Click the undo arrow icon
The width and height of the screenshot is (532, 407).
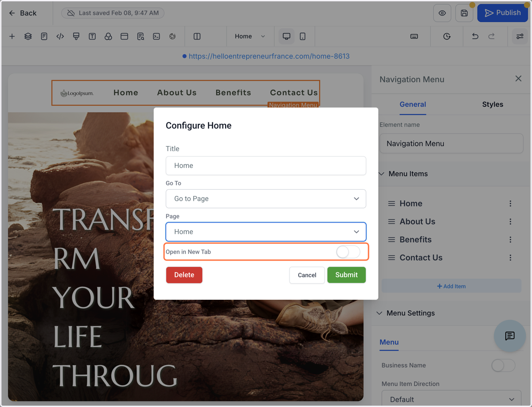pos(475,36)
